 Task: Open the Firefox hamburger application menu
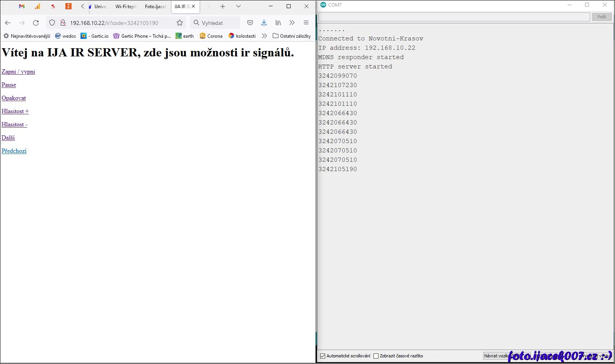click(x=306, y=23)
